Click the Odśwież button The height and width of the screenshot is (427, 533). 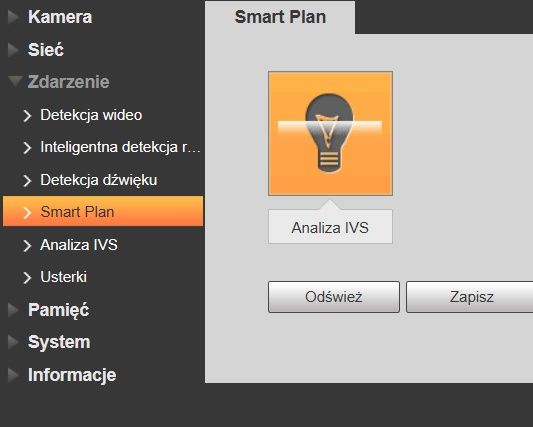coord(334,297)
